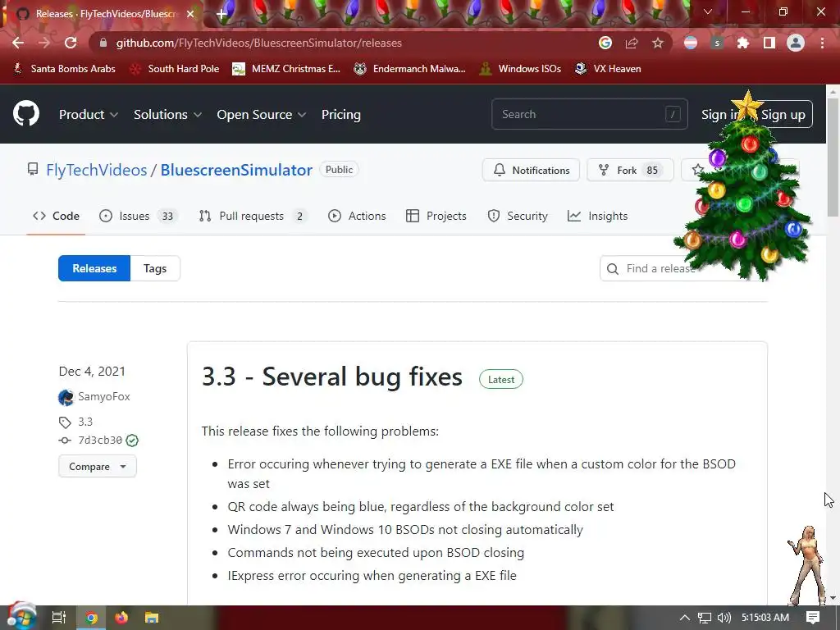Open the share page icon in address bar
The width and height of the screenshot is (840, 630).
coord(632,43)
